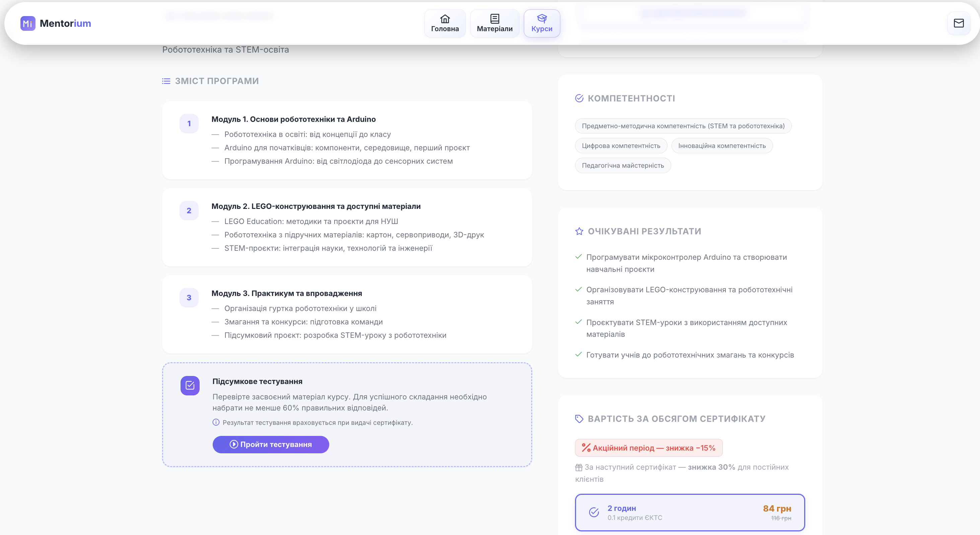This screenshot has width=980, height=535.
Task: Select the 2 годин certificate option
Action: 689,512
